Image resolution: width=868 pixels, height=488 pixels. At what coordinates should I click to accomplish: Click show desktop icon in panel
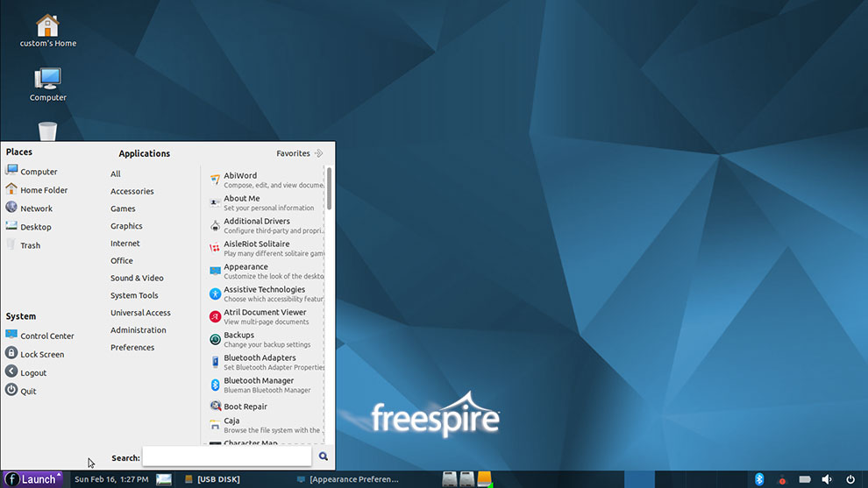pyautogui.click(x=164, y=479)
